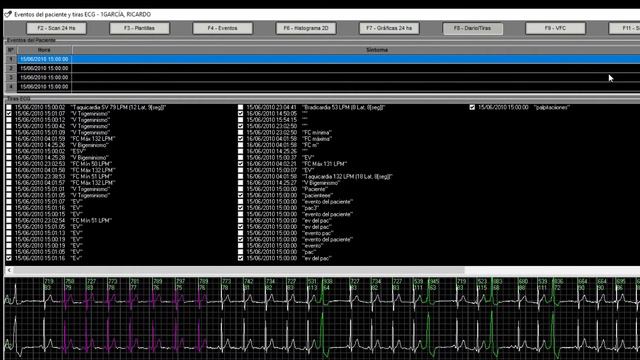Select blank entry at 16/06/2010 14:50:05
This screenshot has height=360, width=640.
tap(277, 113)
